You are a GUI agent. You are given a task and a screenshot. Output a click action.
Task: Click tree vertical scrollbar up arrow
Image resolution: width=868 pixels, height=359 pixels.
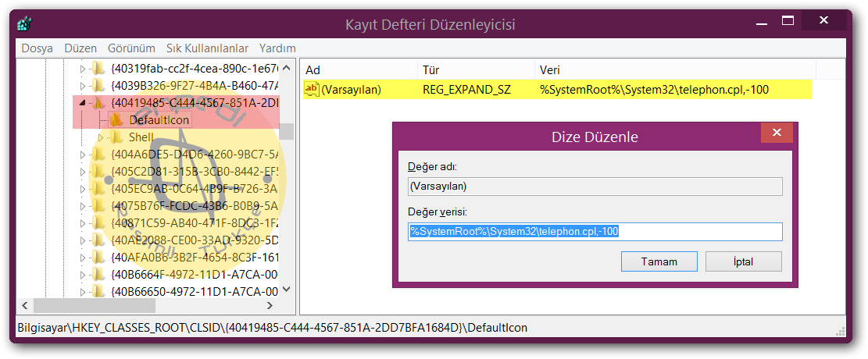(286, 68)
